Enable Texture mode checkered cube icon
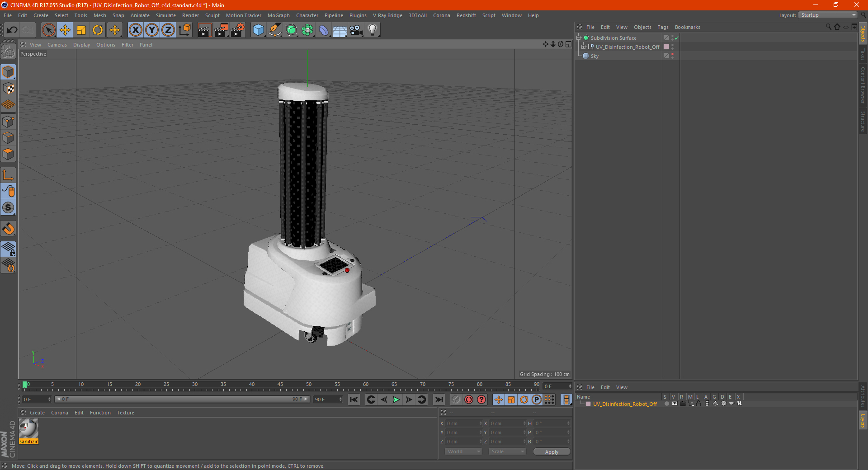The height and width of the screenshot is (470, 868). coord(8,89)
